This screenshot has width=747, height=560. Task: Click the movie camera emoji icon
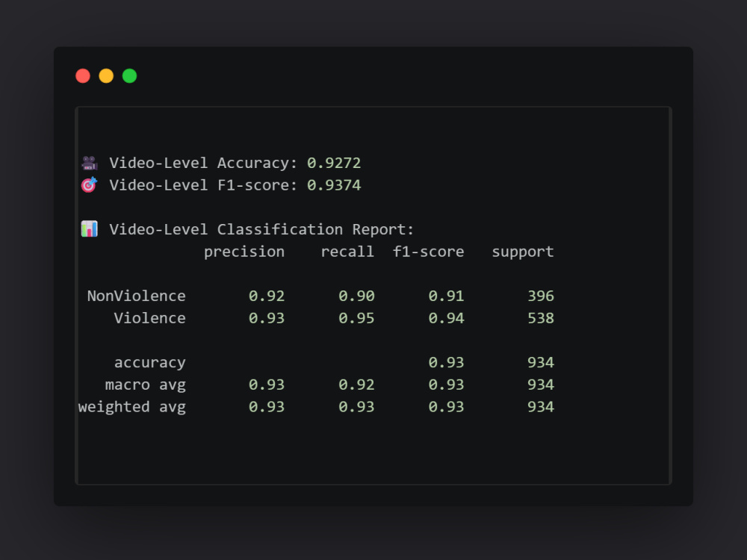(x=89, y=163)
